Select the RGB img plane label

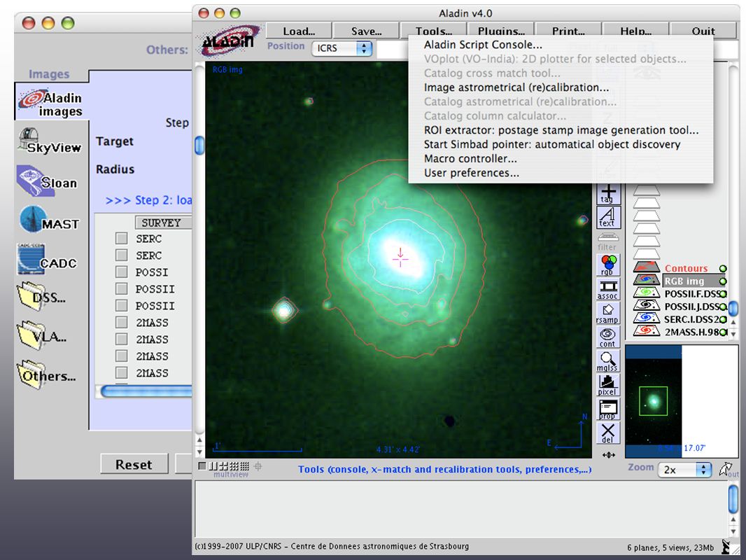[684, 281]
